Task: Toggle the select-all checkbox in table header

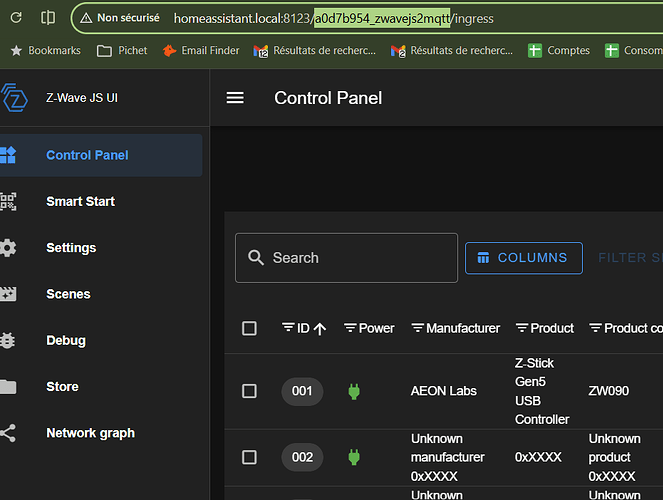Action: tap(250, 328)
